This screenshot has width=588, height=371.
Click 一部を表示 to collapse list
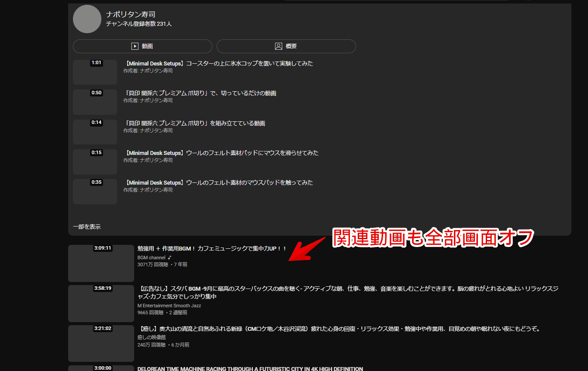point(86,227)
